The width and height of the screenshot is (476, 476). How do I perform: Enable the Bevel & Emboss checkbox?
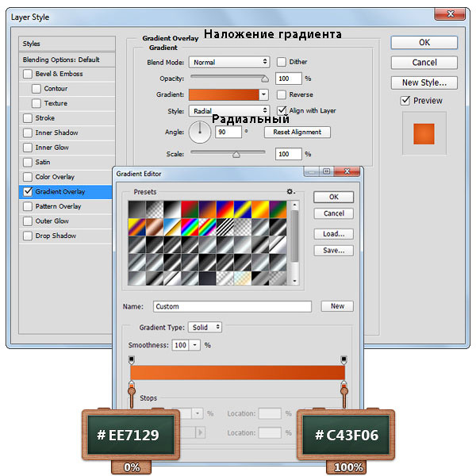click(28, 74)
